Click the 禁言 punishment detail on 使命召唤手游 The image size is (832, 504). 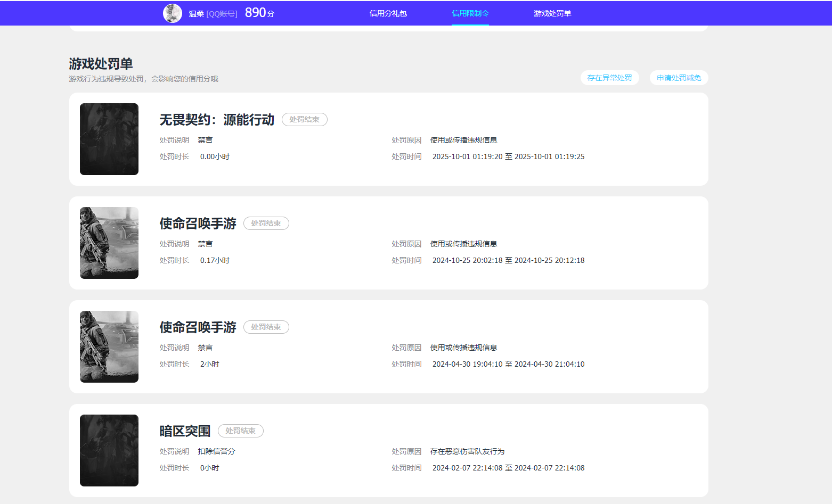[x=205, y=243]
